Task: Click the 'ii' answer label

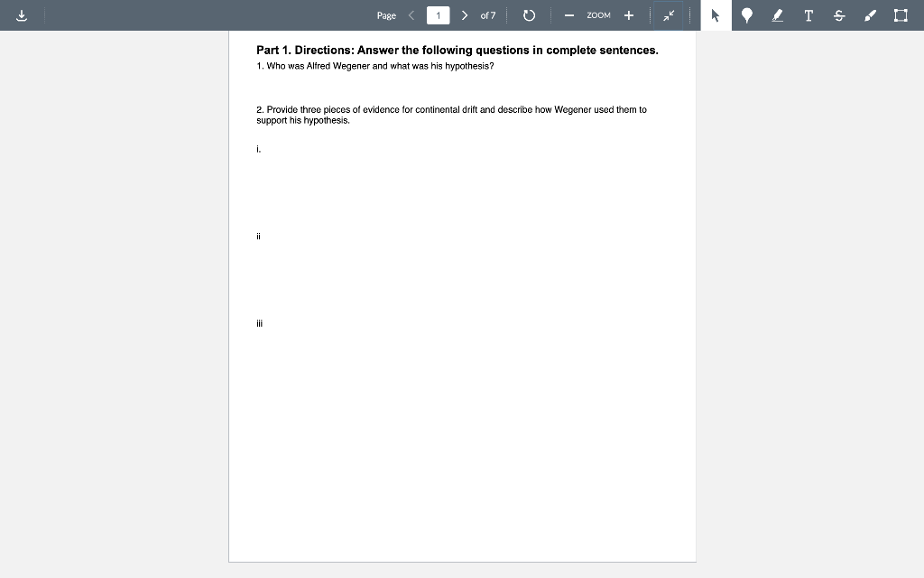Action: pos(258,237)
